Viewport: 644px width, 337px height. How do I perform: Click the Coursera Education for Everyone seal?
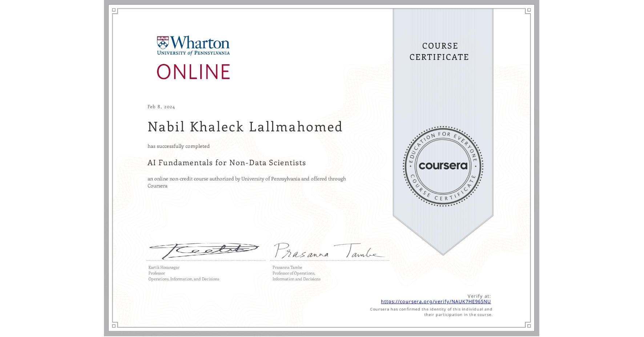(443, 166)
